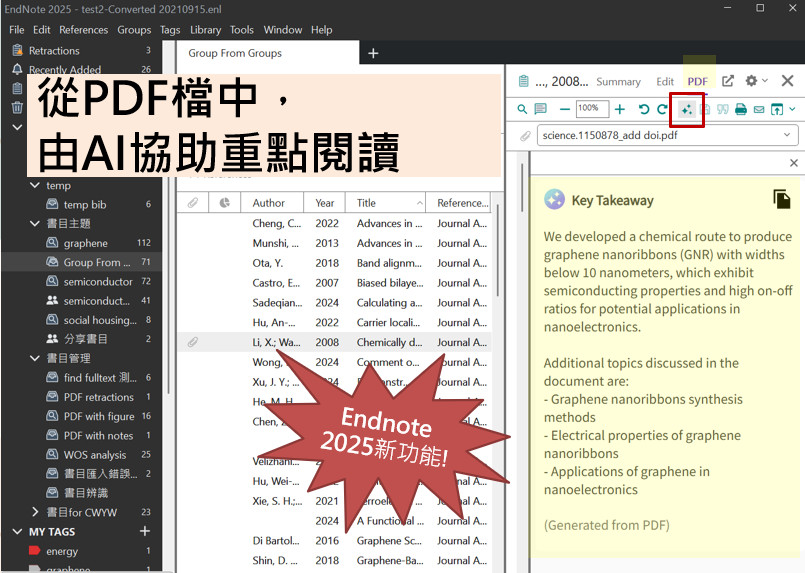805x573 pixels.
Task: Email the PDF using envelope icon
Action: [759, 109]
